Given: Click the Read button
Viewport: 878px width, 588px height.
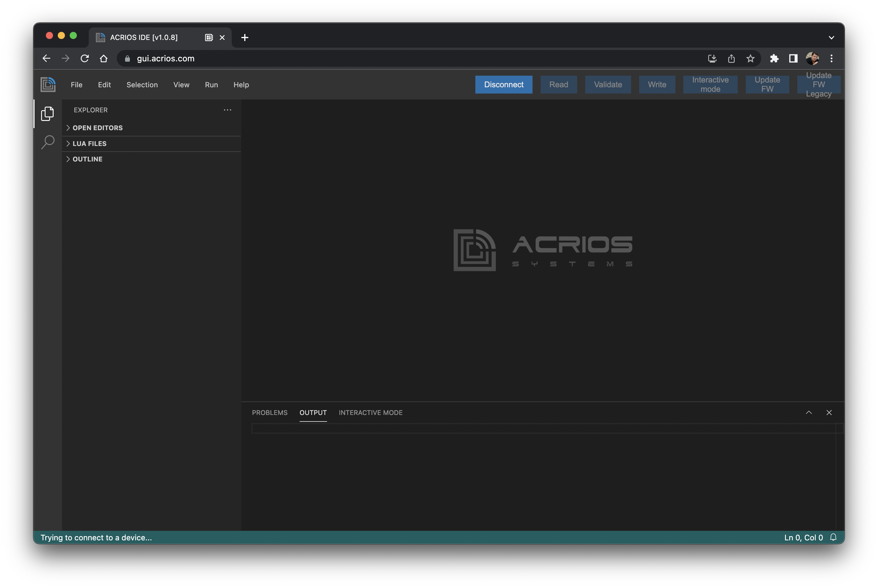Looking at the screenshot, I should coord(559,84).
